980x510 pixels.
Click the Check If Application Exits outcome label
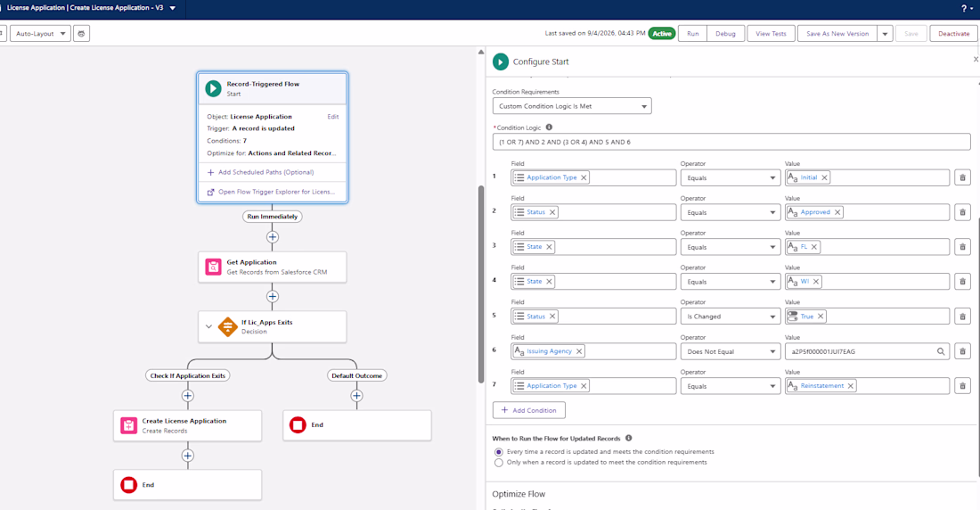(187, 375)
